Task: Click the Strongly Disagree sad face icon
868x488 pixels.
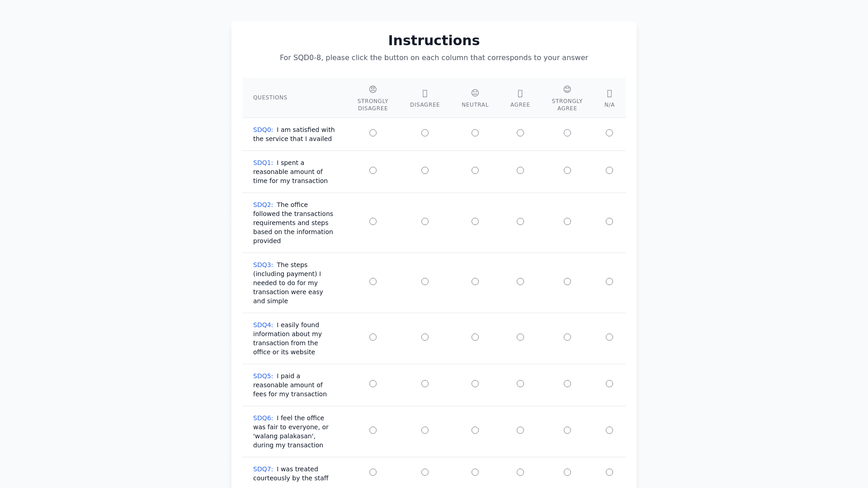Action: coord(373,89)
